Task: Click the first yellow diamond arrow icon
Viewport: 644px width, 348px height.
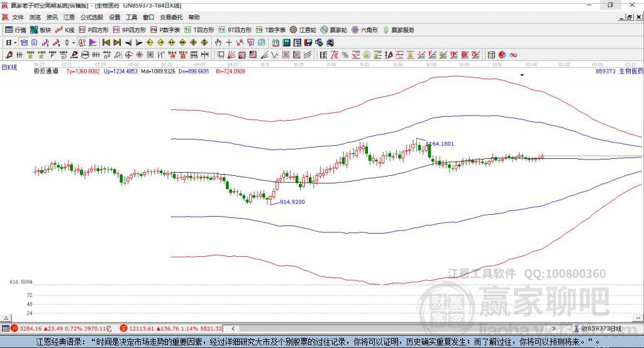Action: point(150,43)
